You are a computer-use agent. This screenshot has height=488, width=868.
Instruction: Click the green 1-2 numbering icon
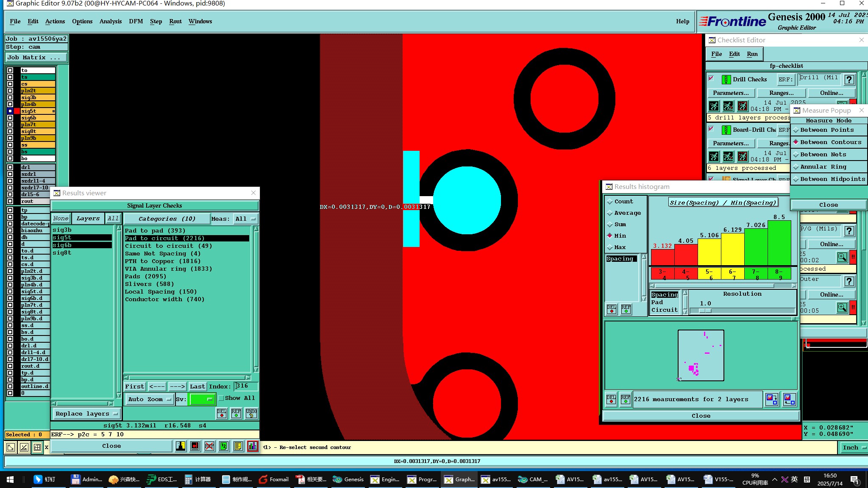(x=224, y=446)
